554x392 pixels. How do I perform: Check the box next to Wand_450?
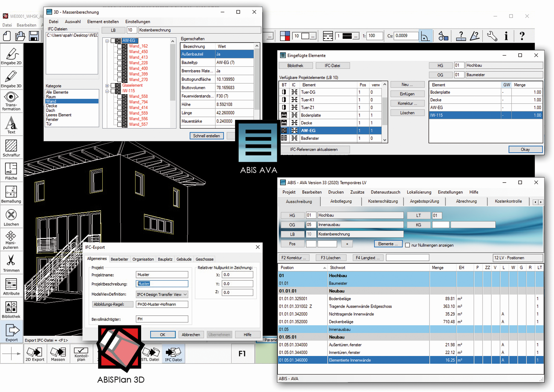120,52
